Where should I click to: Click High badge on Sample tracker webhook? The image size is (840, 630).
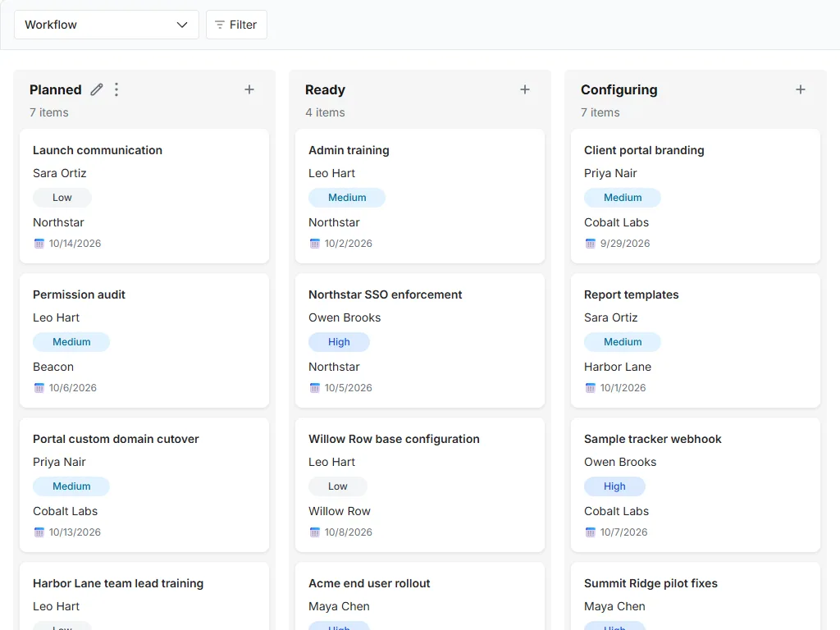click(x=614, y=486)
